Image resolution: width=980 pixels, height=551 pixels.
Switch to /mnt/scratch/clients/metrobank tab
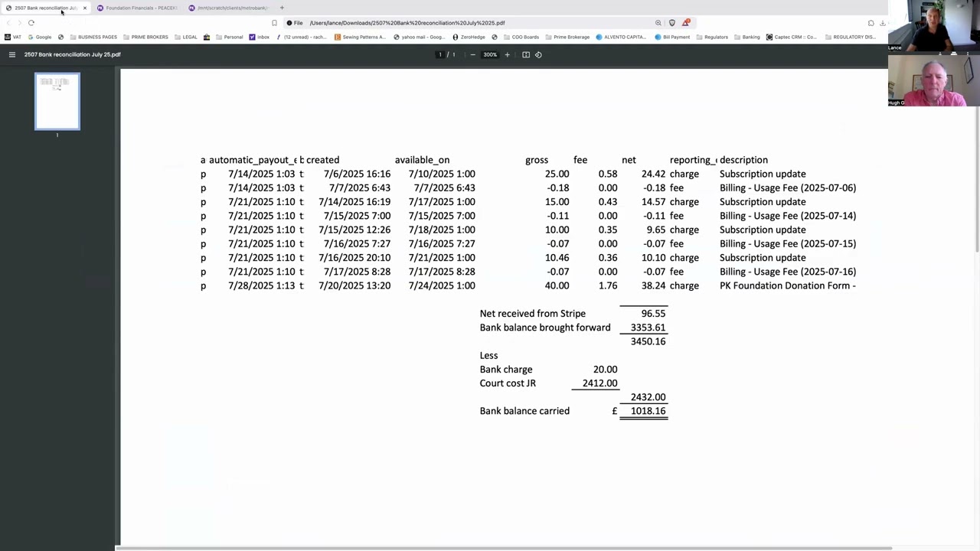pos(229,8)
